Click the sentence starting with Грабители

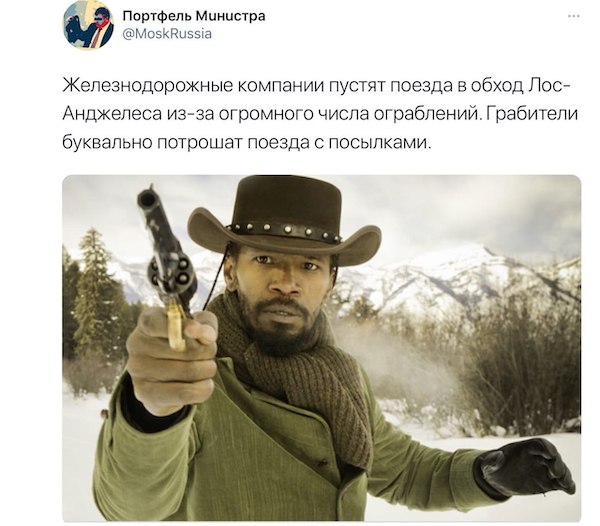pos(532,114)
